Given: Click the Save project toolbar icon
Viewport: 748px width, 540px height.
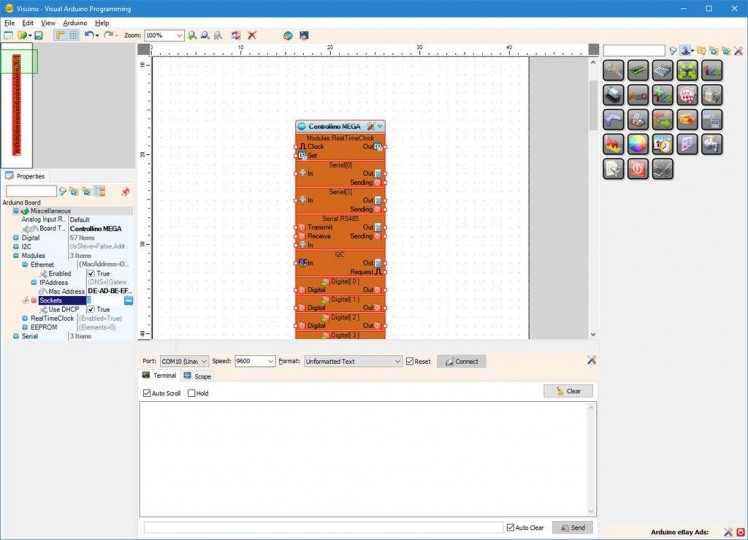Looking at the screenshot, I should point(39,35).
